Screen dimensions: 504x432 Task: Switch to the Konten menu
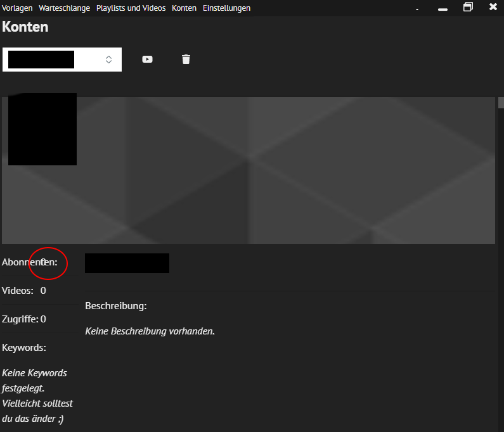(184, 8)
